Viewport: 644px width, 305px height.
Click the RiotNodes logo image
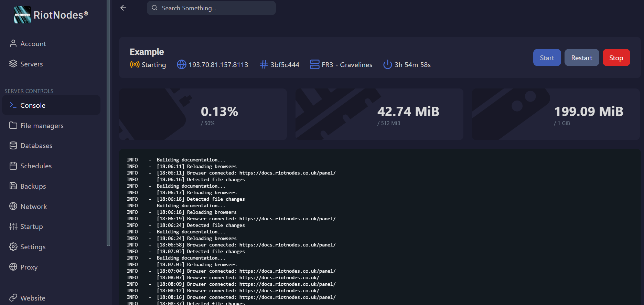[x=23, y=15]
